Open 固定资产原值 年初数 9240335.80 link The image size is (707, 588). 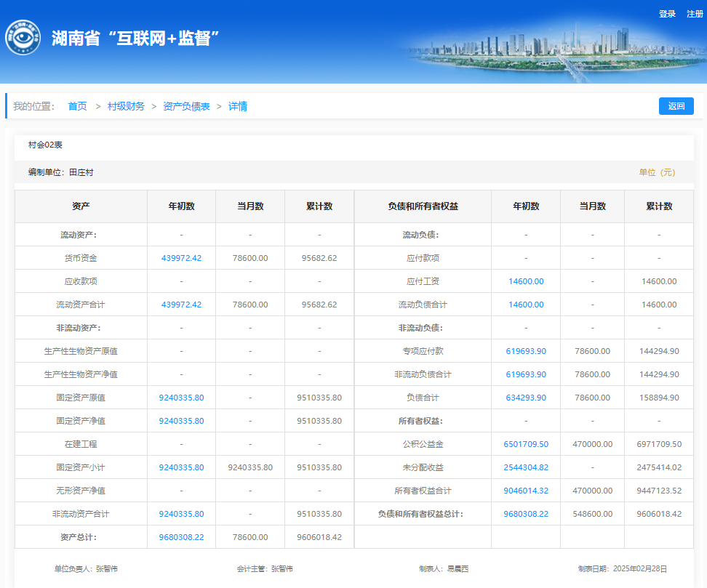pos(181,398)
